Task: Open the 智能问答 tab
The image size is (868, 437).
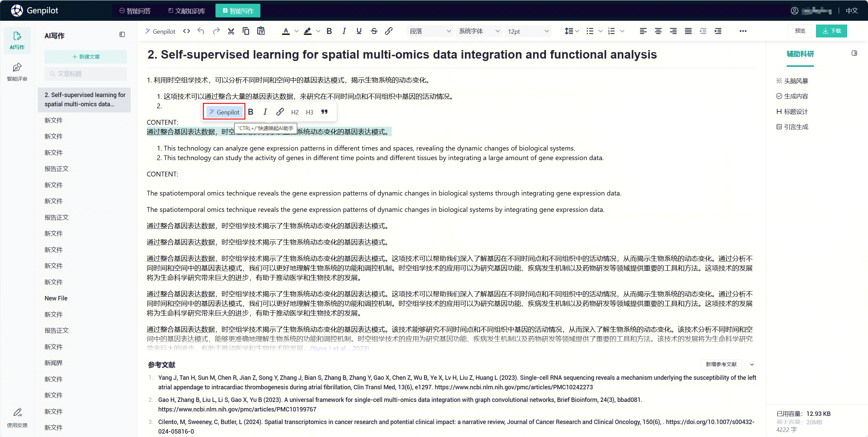Action: pyautogui.click(x=135, y=11)
